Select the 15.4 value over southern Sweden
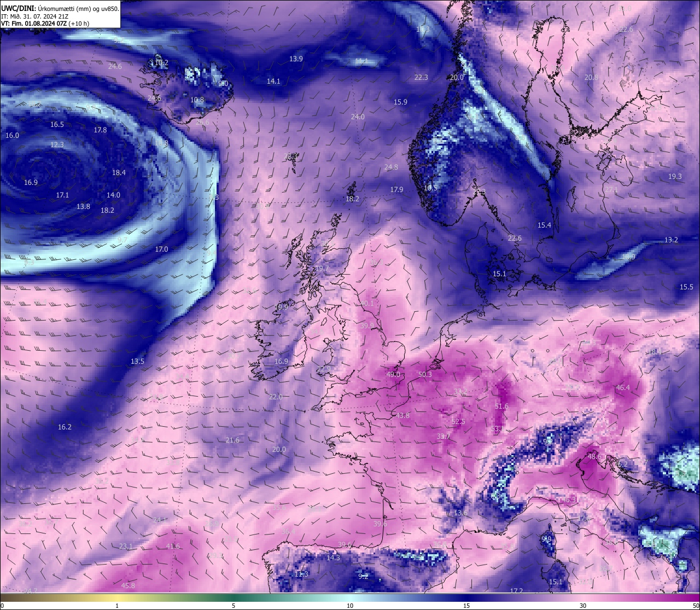 pyautogui.click(x=544, y=225)
